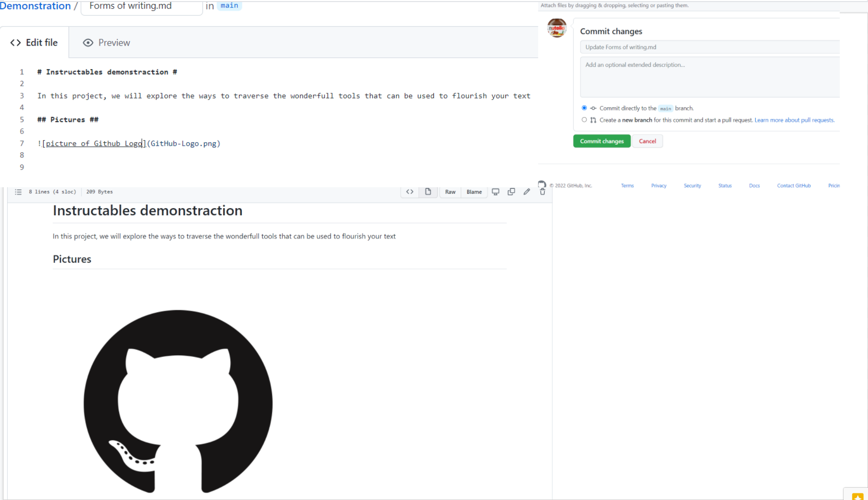The width and height of the screenshot is (868, 500).
Task: Open file in GitHub Desktop icon
Action: coord(496,192)
